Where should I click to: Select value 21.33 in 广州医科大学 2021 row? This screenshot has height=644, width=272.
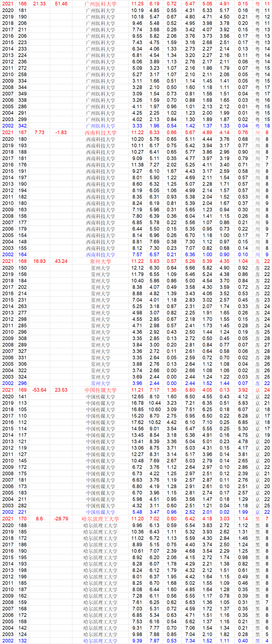[x=39, y=4]
